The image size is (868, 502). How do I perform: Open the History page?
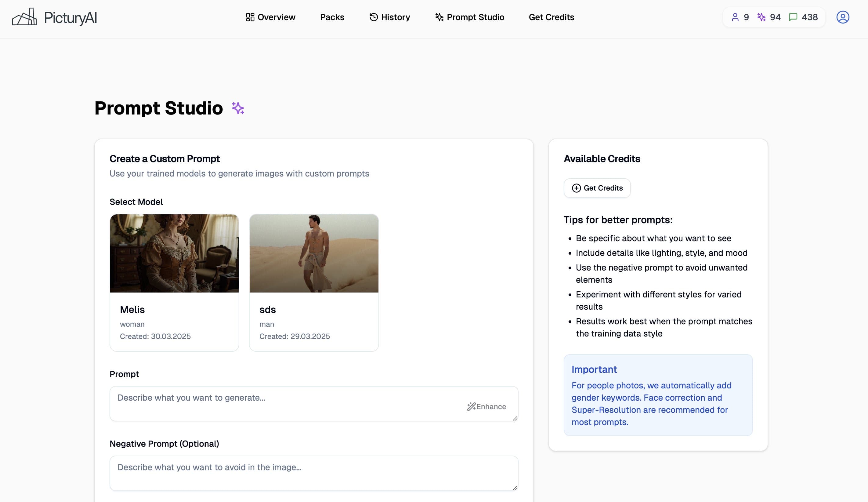[389, 17]
